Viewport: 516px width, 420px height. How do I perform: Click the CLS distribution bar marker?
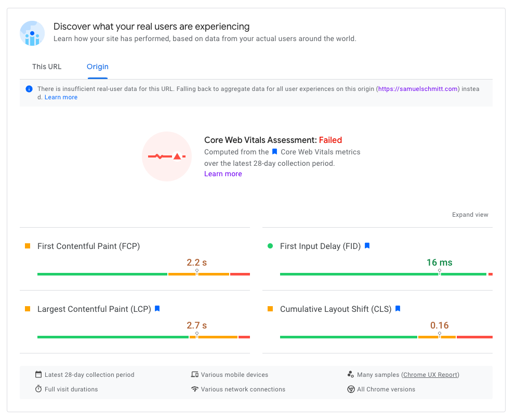pyautogui.click(x=440, y=335)
